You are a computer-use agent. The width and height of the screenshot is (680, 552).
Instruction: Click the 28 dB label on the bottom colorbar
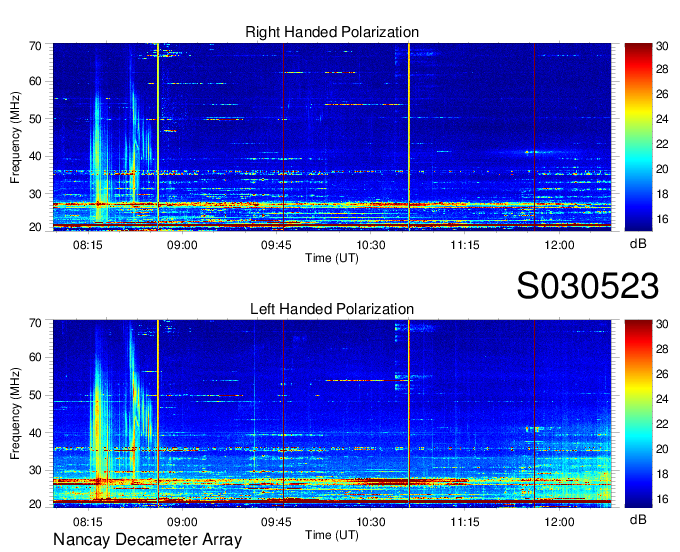click(x=662, y=349)
